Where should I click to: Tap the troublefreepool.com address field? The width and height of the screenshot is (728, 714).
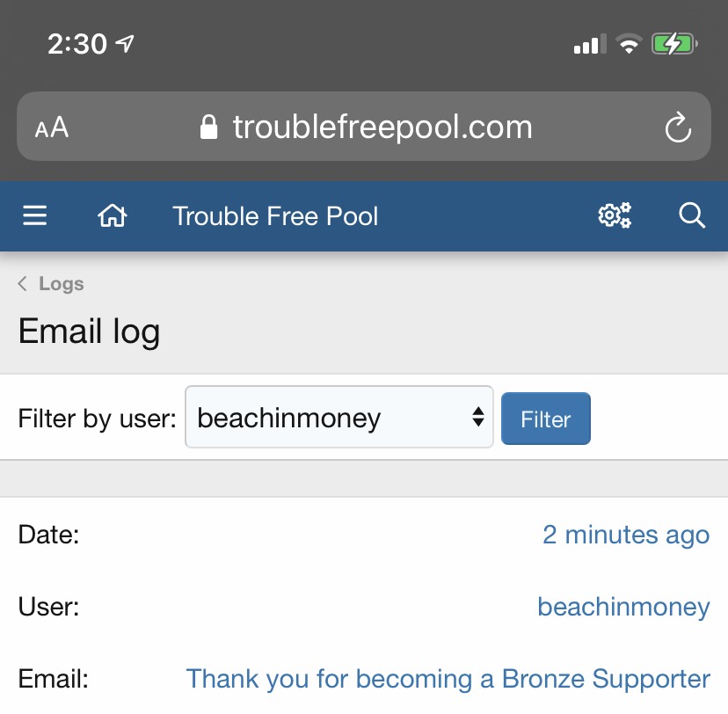[x=364, y=127]
